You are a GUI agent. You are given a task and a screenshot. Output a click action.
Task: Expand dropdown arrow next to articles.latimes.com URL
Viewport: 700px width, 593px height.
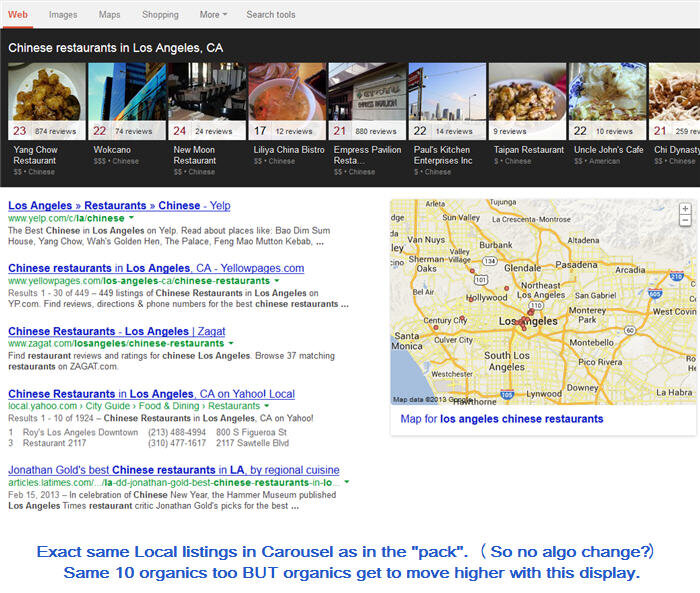coord(346,482)
